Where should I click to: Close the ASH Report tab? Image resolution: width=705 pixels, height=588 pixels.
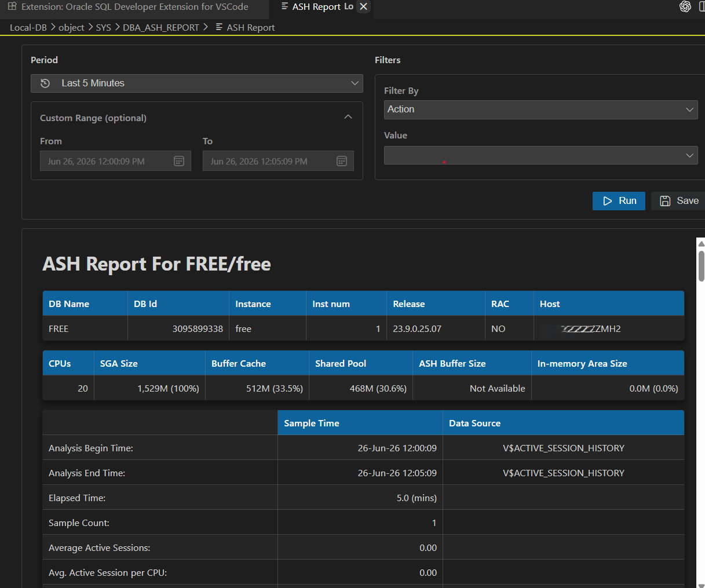[363, 7]
